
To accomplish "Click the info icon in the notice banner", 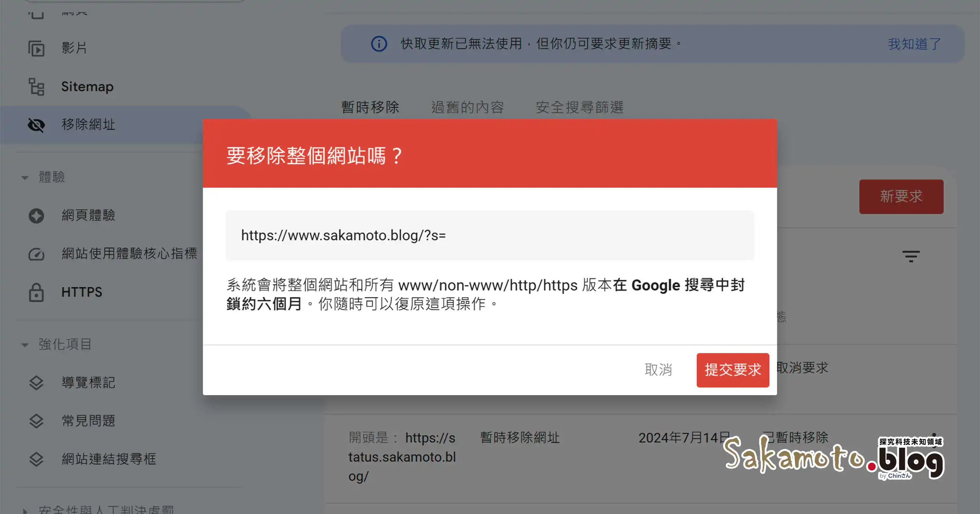I will pyautogui.click(x=378, y=44).
